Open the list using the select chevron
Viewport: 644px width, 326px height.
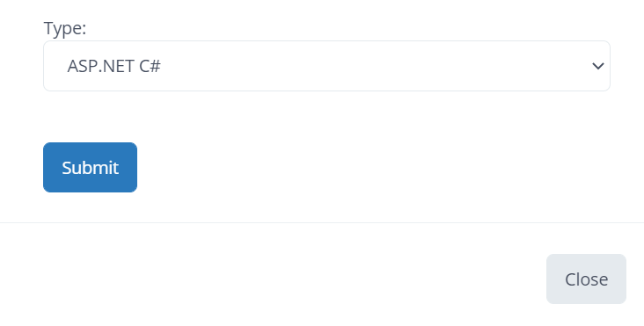pos(598,66)
